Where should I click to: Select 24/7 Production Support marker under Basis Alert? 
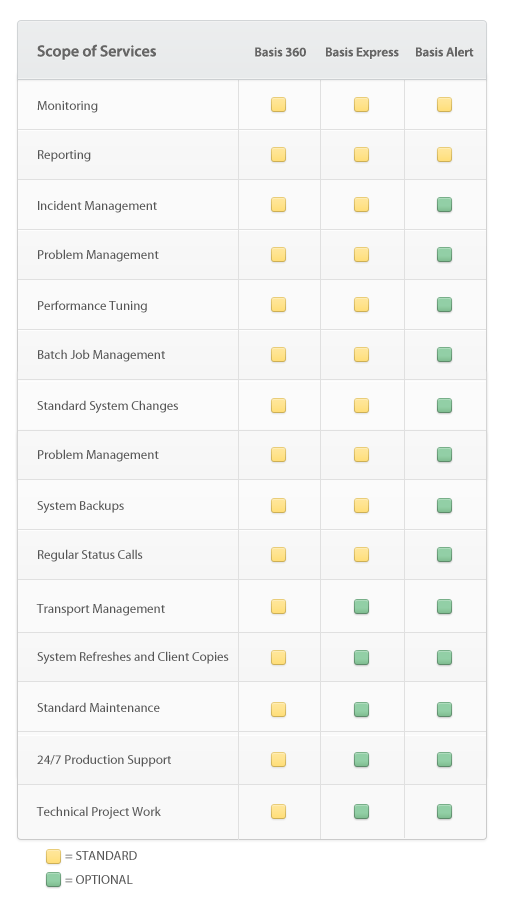(444, 760)
